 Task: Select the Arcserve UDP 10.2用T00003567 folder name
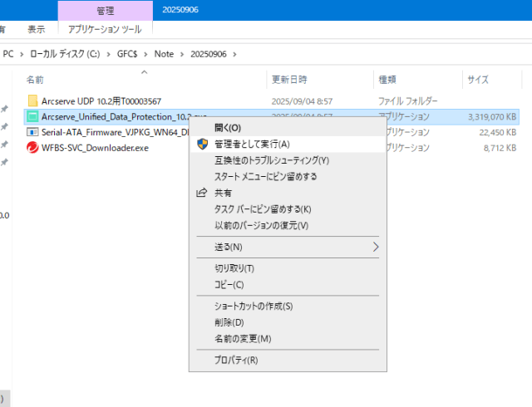pyautogui.click(x=101, y=101)
